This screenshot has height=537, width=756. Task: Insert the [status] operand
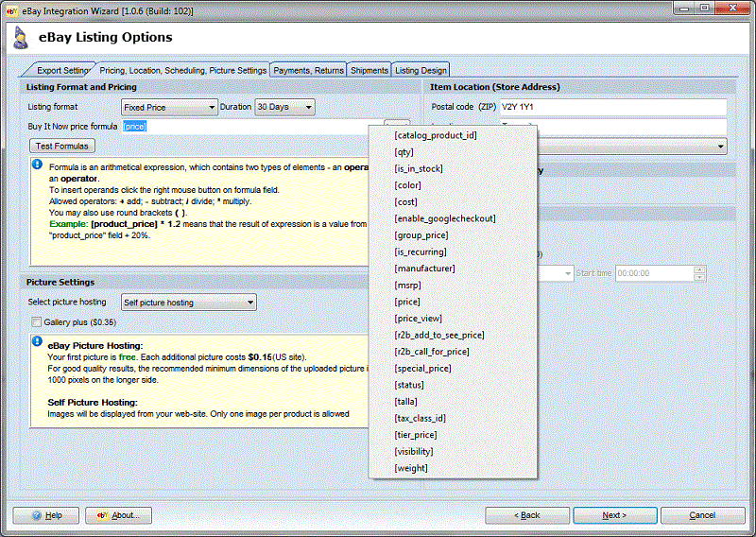[x=453, y=385]
